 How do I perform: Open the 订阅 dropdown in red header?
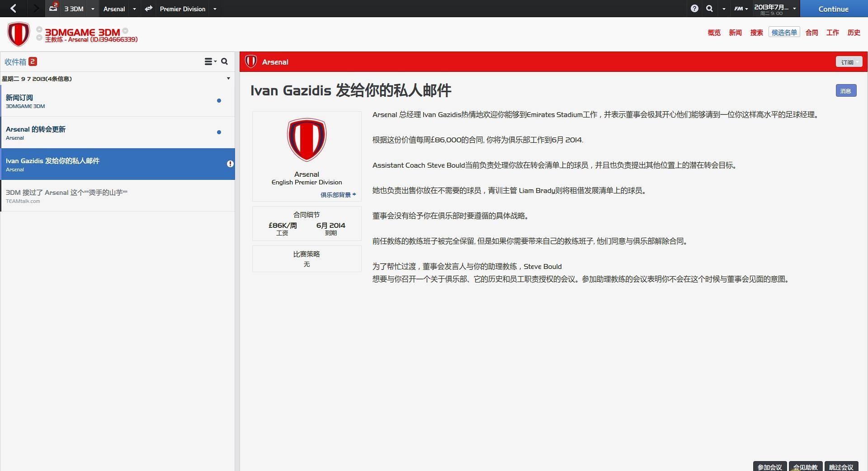point(849,62)
